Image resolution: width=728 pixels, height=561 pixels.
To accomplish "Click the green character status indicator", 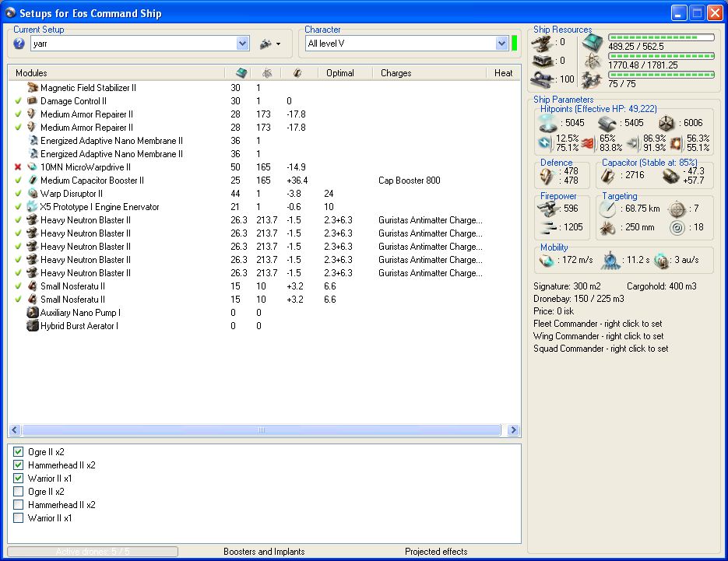I will (x=515, y=44).
